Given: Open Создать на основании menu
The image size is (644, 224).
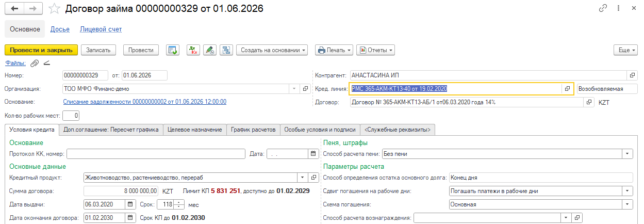Looking at the screenshot, I should [x=272, y=50].
